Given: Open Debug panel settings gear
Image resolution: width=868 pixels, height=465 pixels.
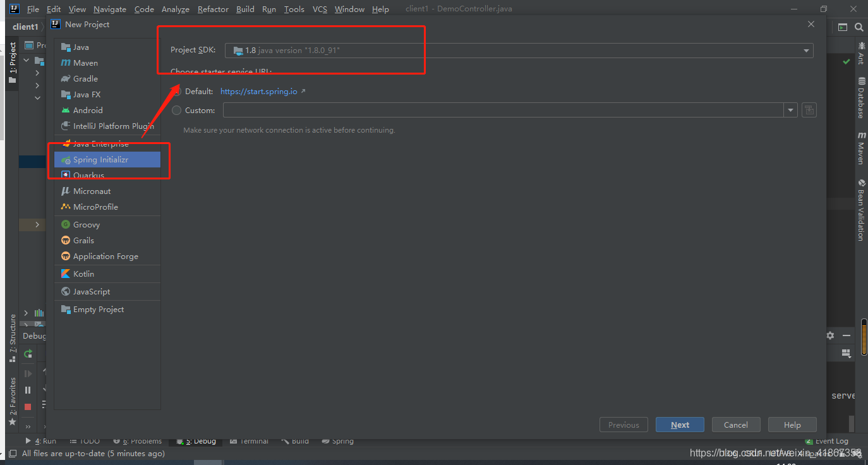Looking at the screenshot, I should pyautogui.click(x=830, y=335).
